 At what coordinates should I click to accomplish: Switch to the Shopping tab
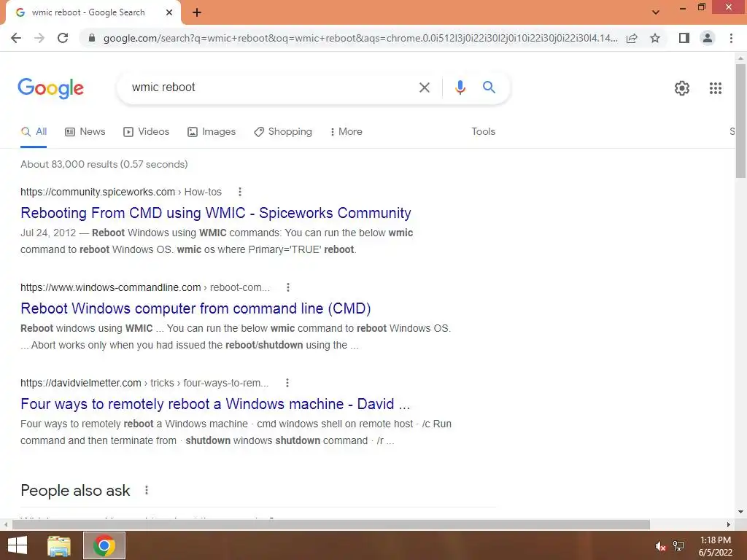pyautogui.click(x=283, y=132)
